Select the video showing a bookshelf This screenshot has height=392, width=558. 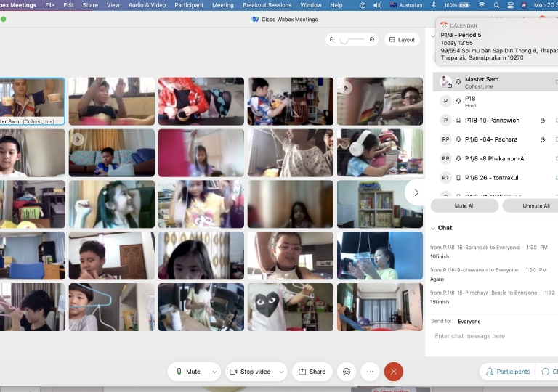[380, 204]
